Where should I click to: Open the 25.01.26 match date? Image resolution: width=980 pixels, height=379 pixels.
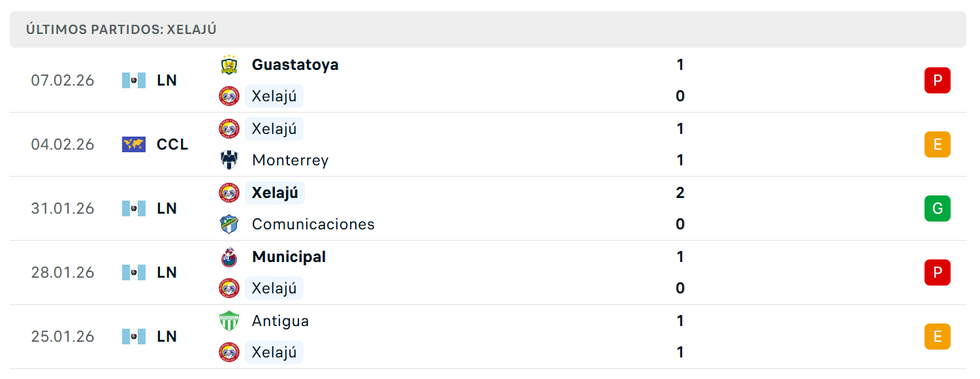click(x=63, y=337)
